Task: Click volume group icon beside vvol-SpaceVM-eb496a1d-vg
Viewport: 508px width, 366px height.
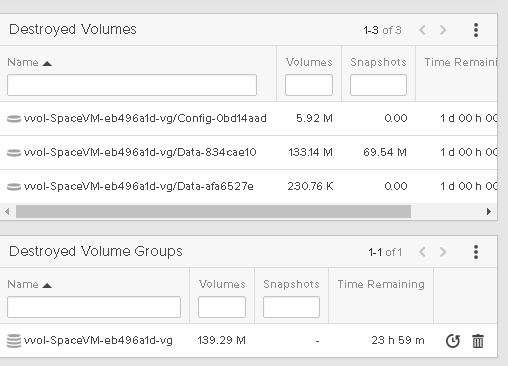Action: [x=14, y=341]
